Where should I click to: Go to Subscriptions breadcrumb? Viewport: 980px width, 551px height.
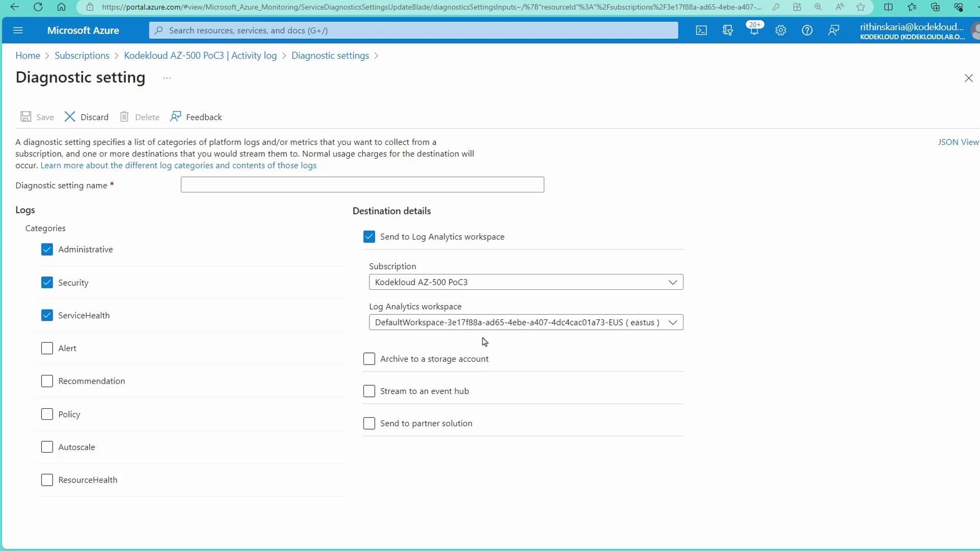[82, 56]
